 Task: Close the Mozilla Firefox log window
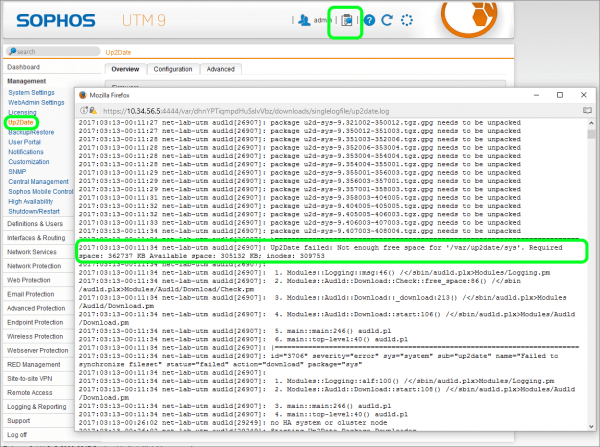point(584,95)
